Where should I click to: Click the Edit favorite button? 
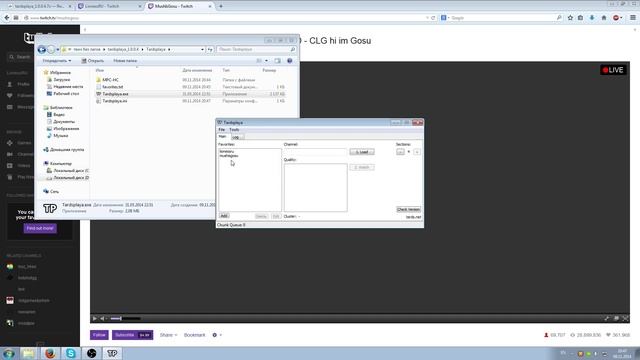click(x=276, y=216)
